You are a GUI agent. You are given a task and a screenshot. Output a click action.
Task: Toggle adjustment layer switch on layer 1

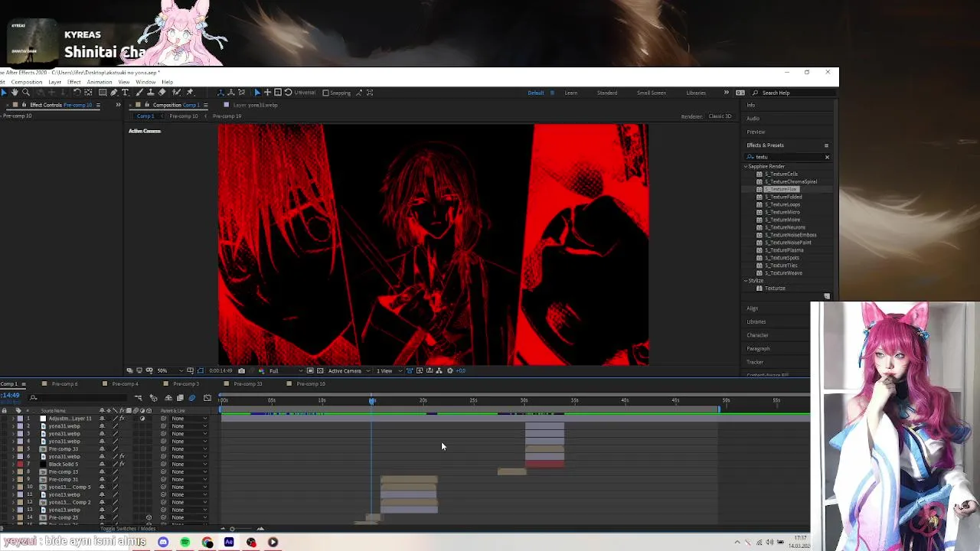(142, 419)
